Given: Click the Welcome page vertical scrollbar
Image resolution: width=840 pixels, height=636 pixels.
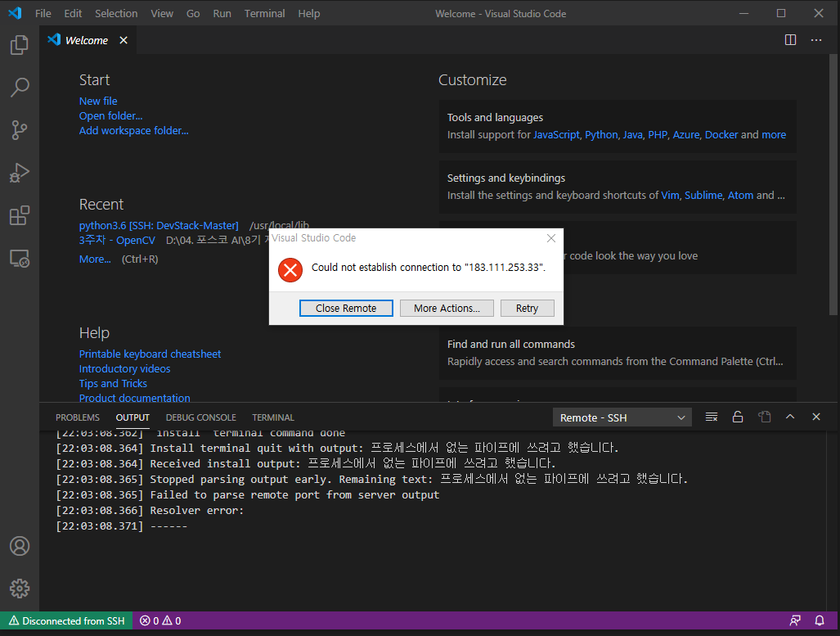Looking at the screenshot, I should pos(833,184).
